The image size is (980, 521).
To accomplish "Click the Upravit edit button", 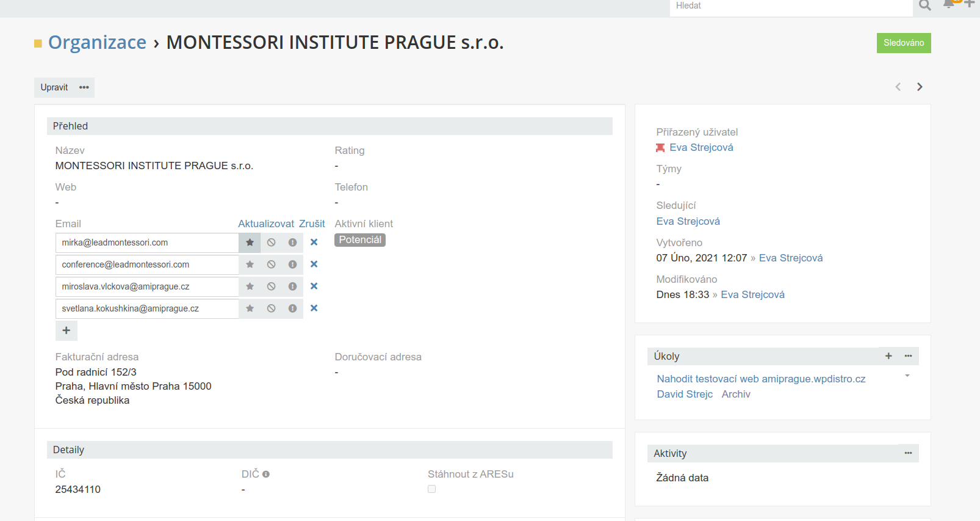I will coord(54,87).
